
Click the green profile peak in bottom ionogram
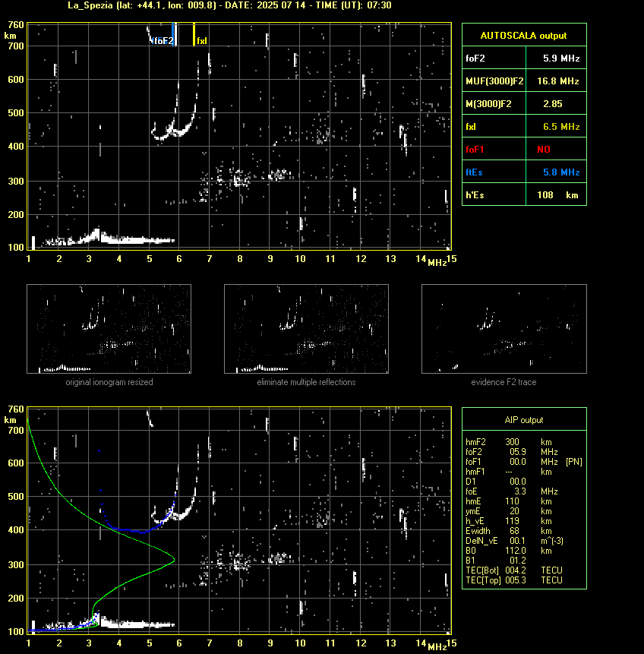pyautogui.click(x=173, y=560)
